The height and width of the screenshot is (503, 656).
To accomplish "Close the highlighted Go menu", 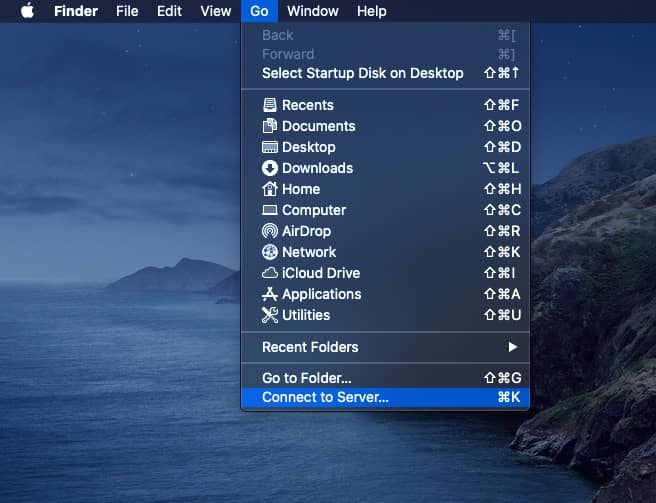I will click(259, 11).
